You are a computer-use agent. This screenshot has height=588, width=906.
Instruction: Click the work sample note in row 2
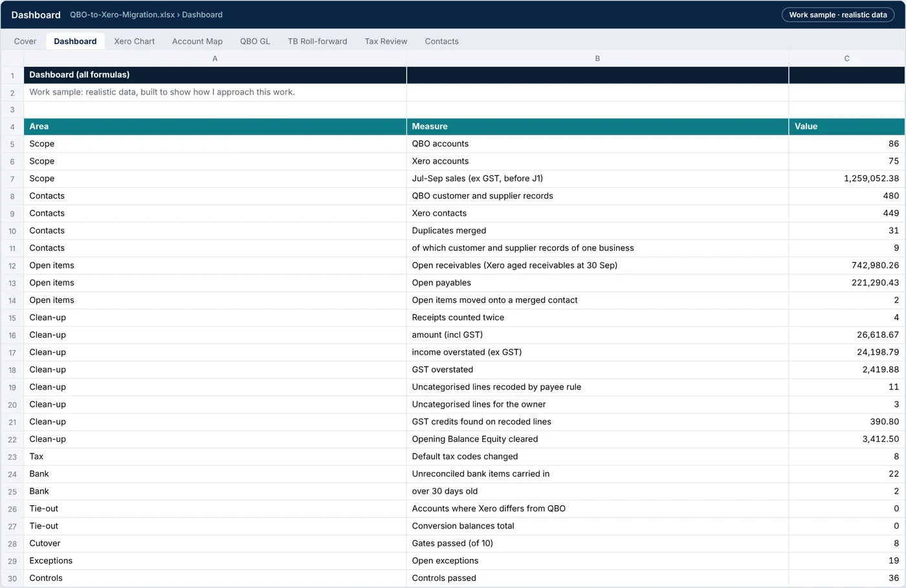(215, 93)
